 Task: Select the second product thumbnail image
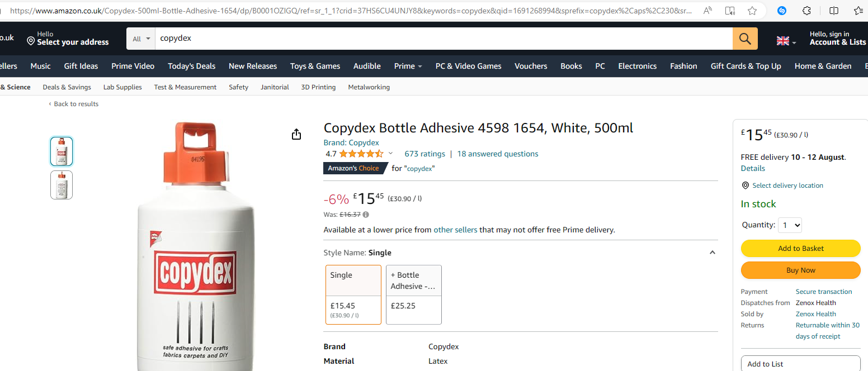coord(62,185)
